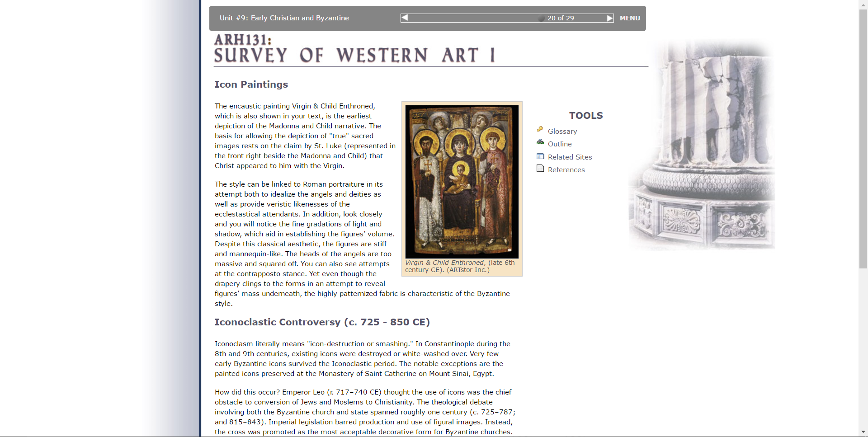Click the vertical scrollbar thumb
The height and width of the screenshot is (437, 868).
pos(863,139)
